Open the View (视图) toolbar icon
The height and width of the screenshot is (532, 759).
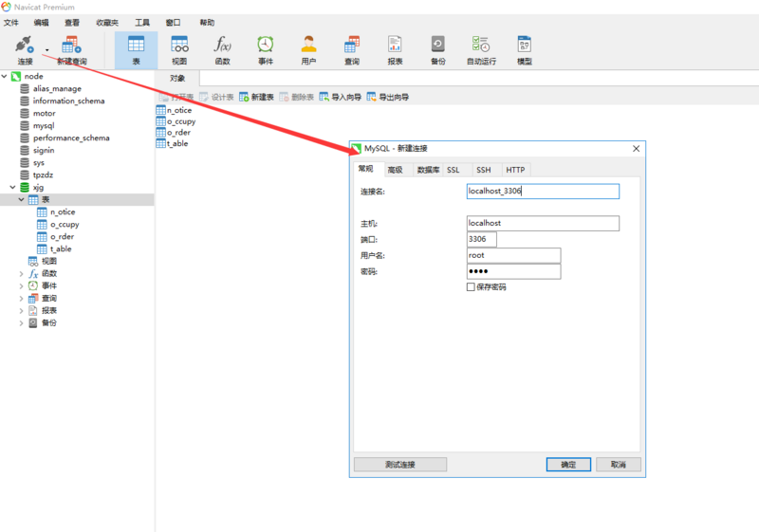click(x=179, y=45)
